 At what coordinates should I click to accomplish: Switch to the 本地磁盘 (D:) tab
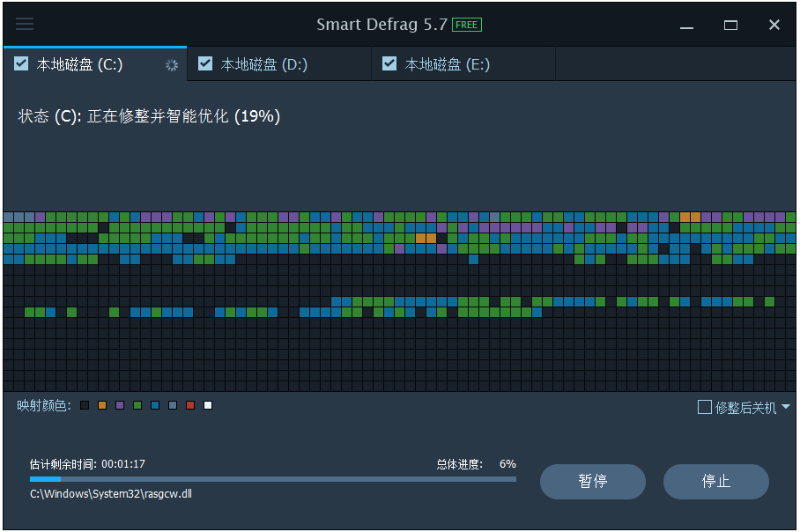(x=264, y=63)
